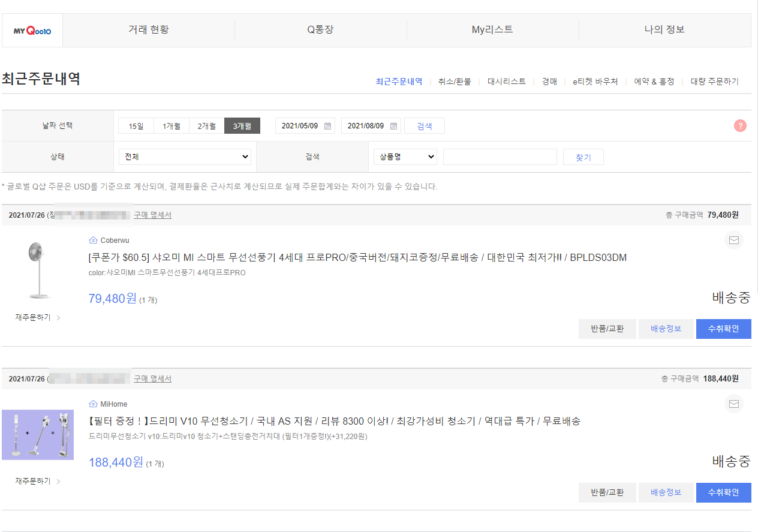Expand the 상품명 search type dropdown

tap(405, 157)
